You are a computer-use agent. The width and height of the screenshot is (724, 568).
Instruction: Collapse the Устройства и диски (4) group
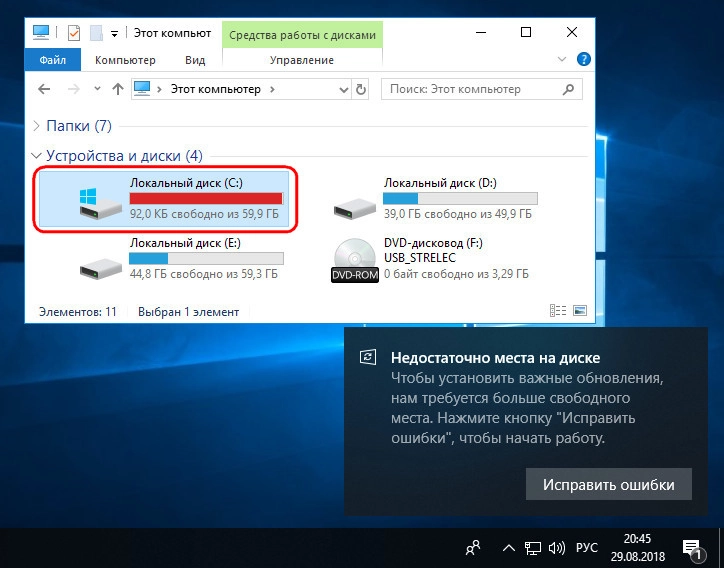38,156
